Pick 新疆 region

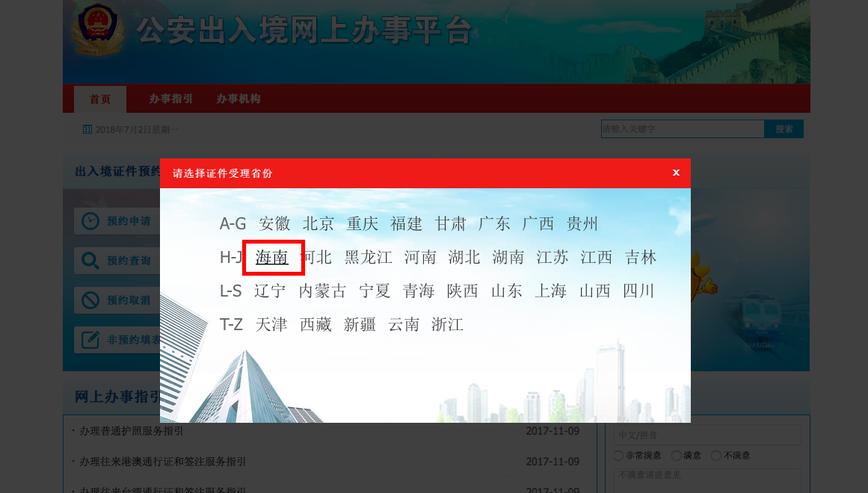click(x=360, y=324)
